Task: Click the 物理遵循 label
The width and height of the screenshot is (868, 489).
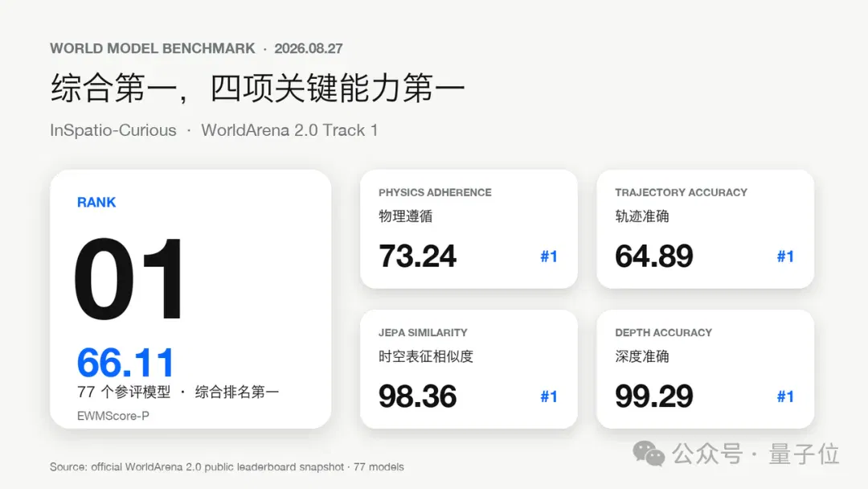Action: [406, 216]
